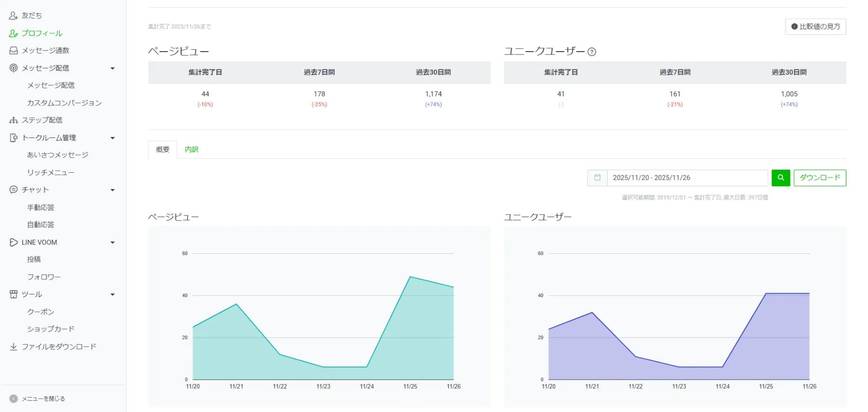This screenshot has width=868, height=412.
Task: Click the file download arrow icon
Action: pyautogui.click(x=14, y=347)
